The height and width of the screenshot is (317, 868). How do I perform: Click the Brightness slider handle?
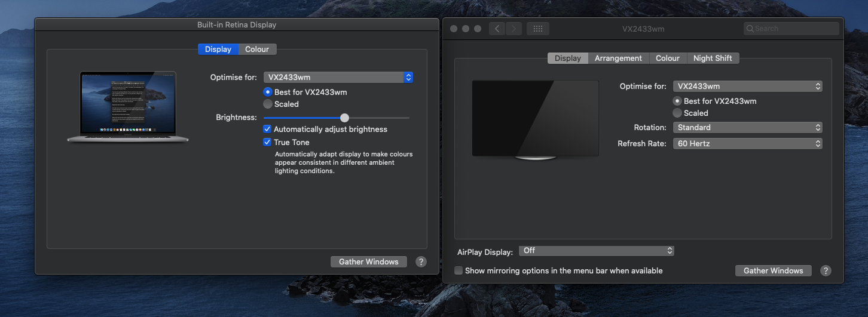tap(344, 118)
